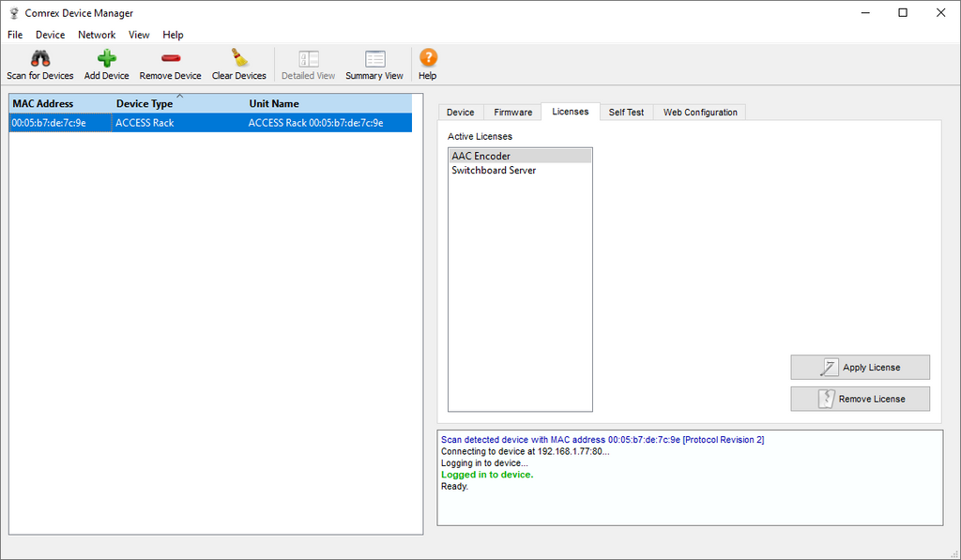Open the Device menu
Screen dimensions: 961x560
tap(51, 35)
